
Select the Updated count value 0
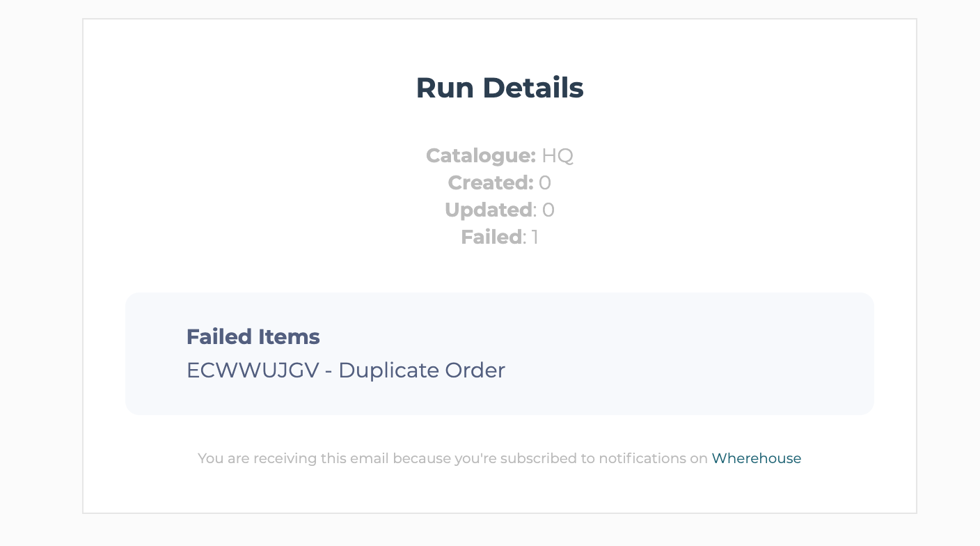tap(548, 210)
